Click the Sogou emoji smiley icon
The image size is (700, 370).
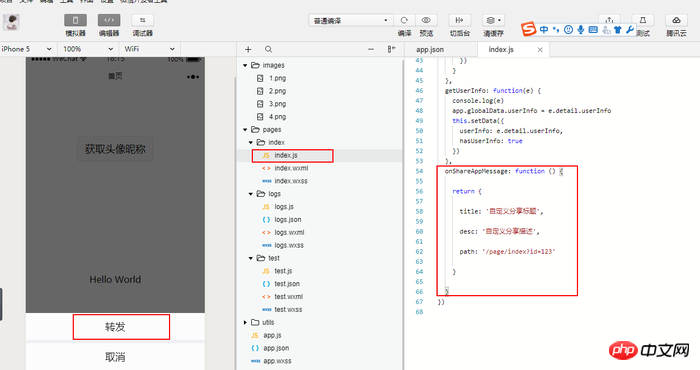568,29
